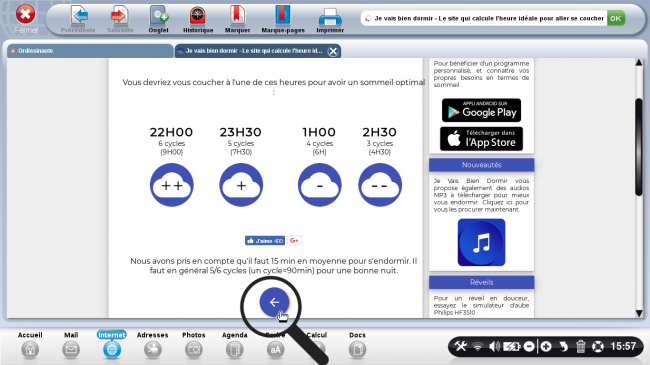This screenshot has width=650, height=365.
Task: Switch to the Ordissinaute tab
Action: point(90,51)
